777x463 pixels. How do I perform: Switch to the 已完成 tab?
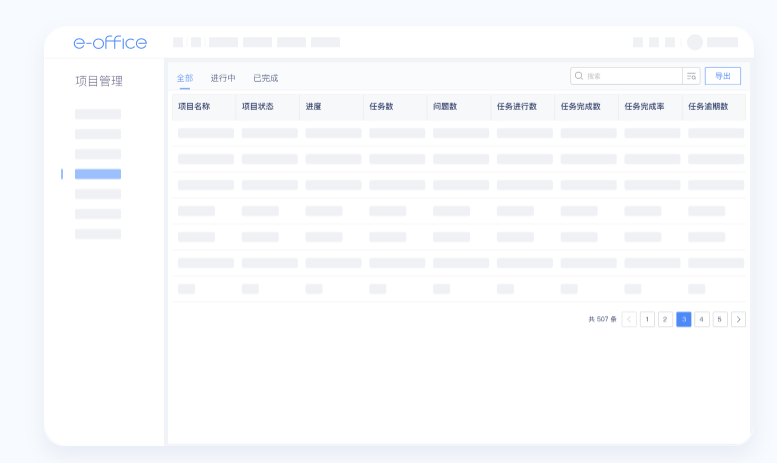tap(265, 78)
